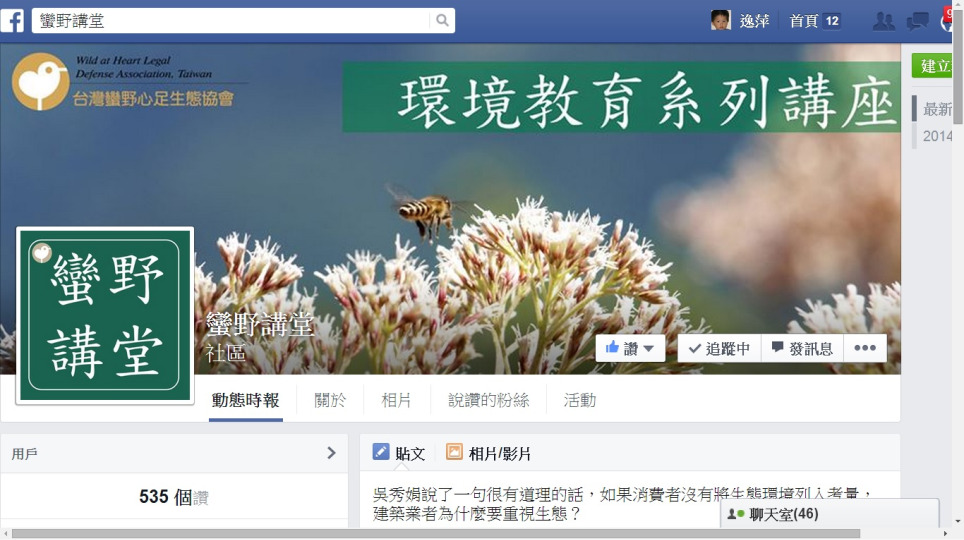Viewport: 964px width, 540px height.
Task: Click the horizontal scrollbar at bottom
Action: click(x=435, y=533)
